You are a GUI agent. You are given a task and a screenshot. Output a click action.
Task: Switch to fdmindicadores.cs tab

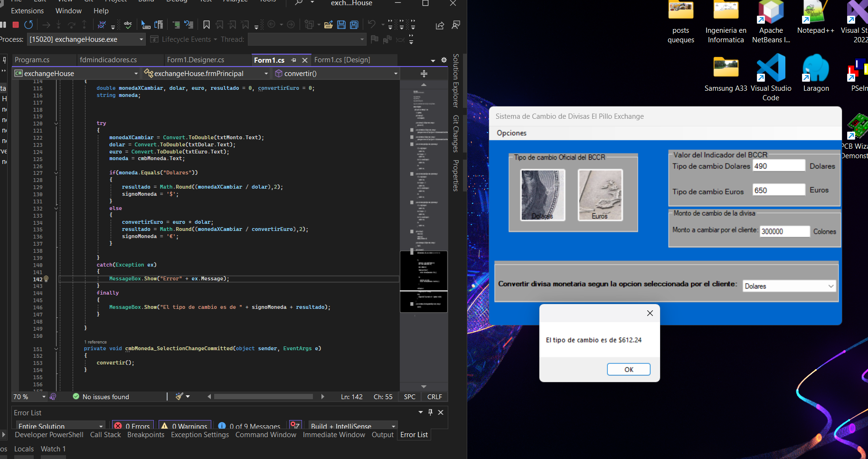pos(108,60)
